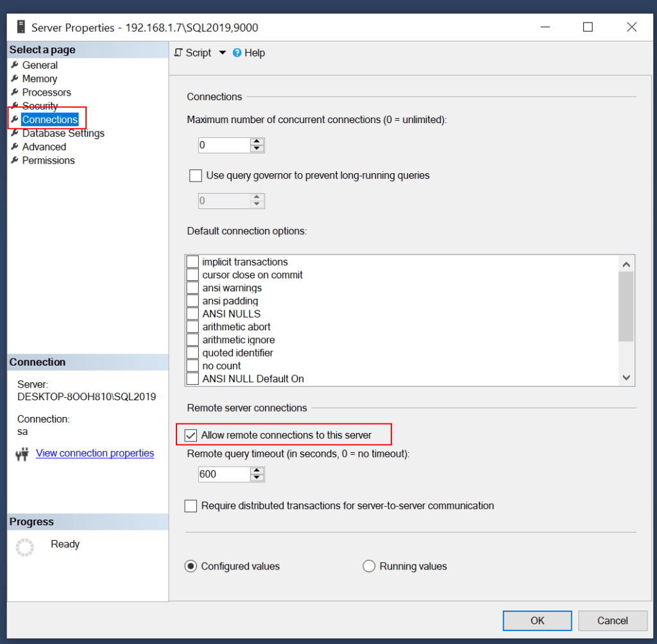657x644 pixels.
Task: Click scrollbar down arrow in connection options list
Action: (x=627, y=378)
